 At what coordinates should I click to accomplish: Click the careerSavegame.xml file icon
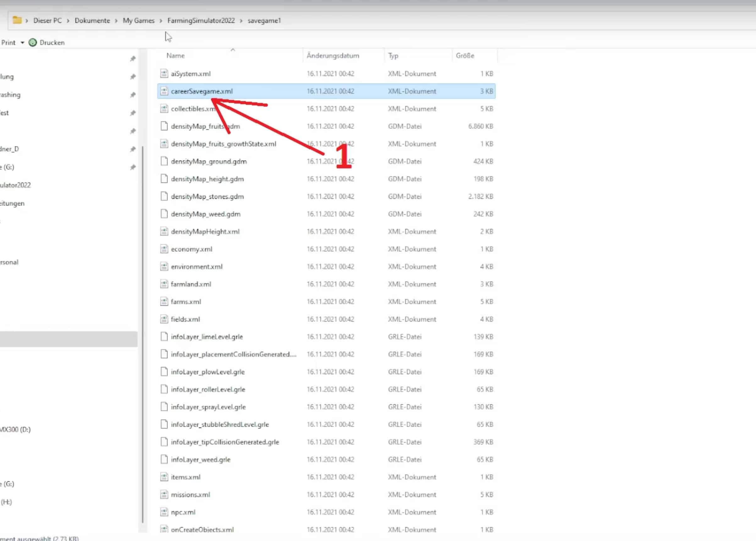pyautogui.click(x=164, y=91)
